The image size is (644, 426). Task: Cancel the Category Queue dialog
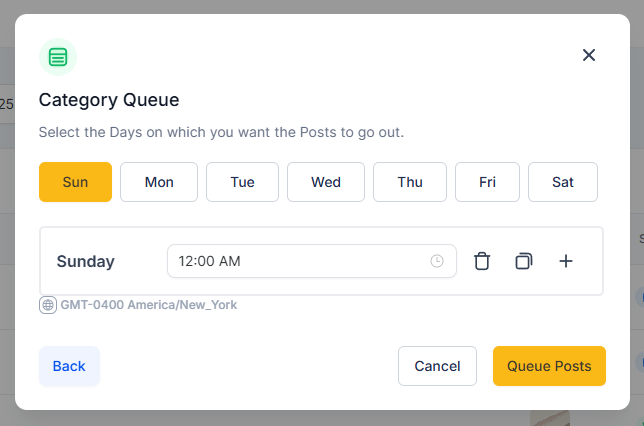pos(437,366)
